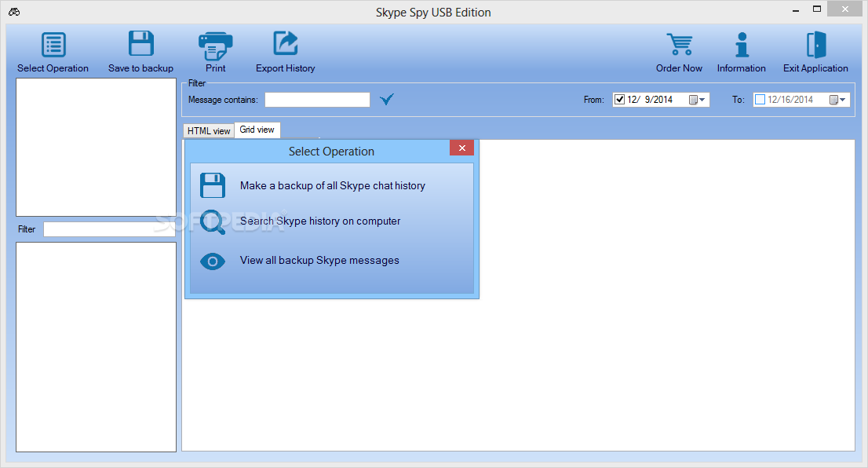Screen dimensions: 868x468
Task: Click the app icon in the title bar
Action: pos(14,12)
